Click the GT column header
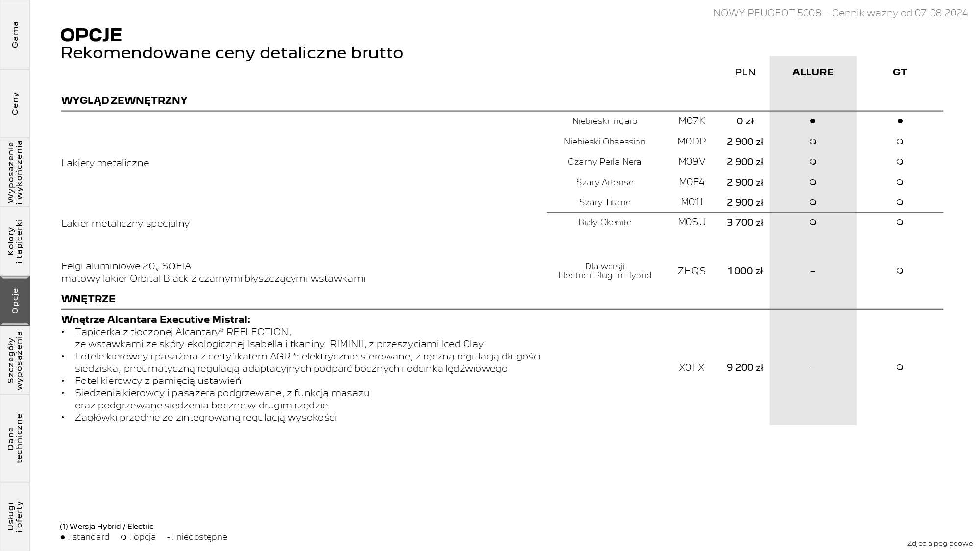 point(900,72)
